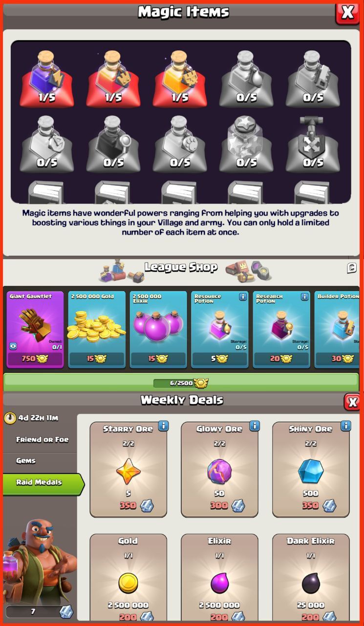Click Resource Potion info icon
The image size is (364, 626).
243,297
